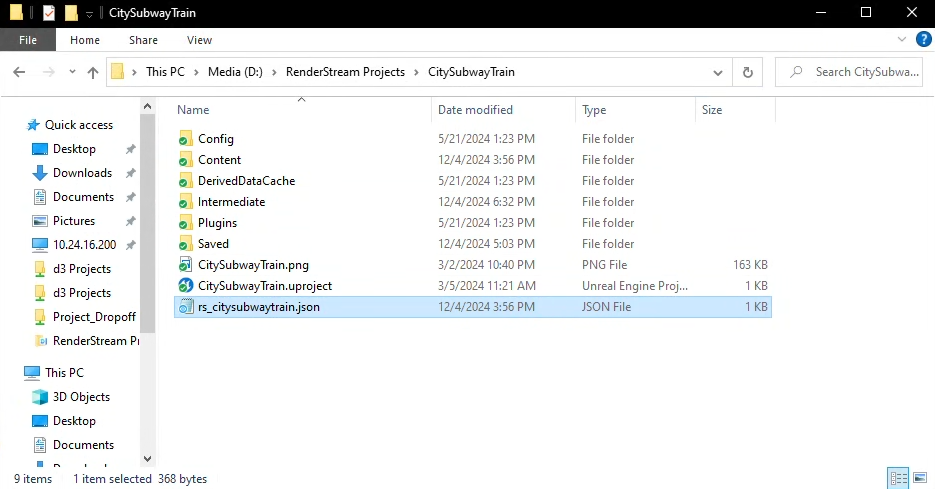Navigate to This PC breadcrumb
This screenshot has width=935, height=489.
[165, 72]
